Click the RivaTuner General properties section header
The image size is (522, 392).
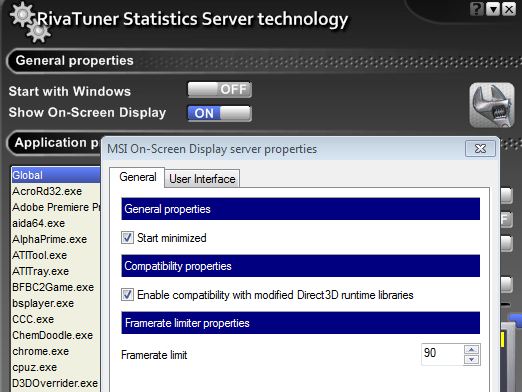(264, 61)
